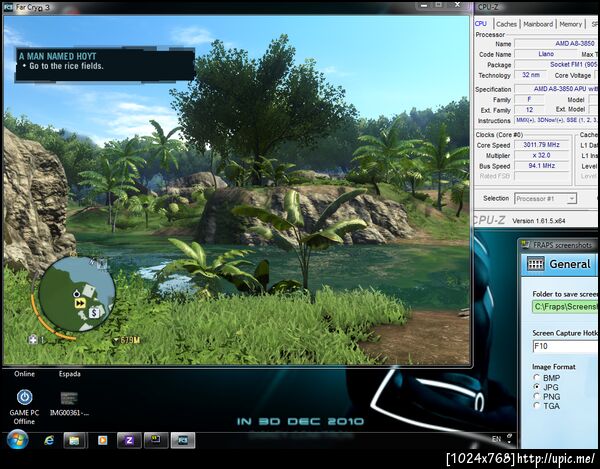Click the Family F value in CPU-Z
Viewport: 600px width, 469px height.
click(x=529, y=99)
